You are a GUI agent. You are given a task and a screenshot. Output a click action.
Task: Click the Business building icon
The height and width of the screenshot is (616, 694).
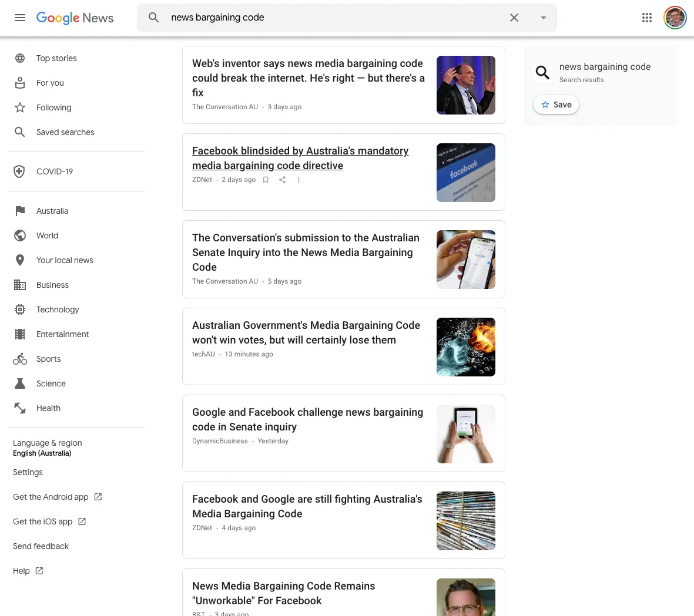[20, 285]
